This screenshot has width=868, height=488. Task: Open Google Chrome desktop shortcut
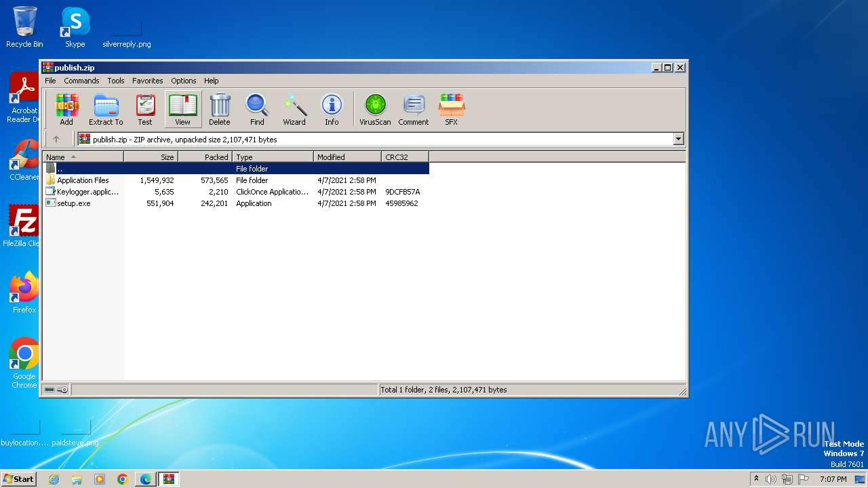point(24,363)
